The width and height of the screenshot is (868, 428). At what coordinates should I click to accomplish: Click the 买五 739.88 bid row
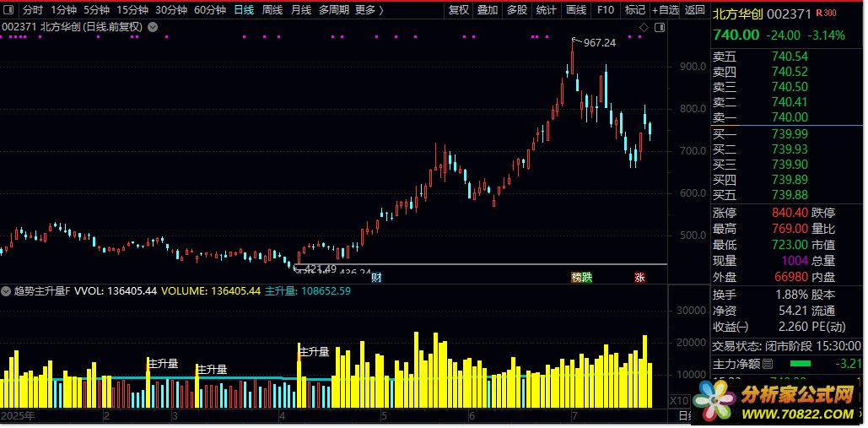tap(787, 195)
